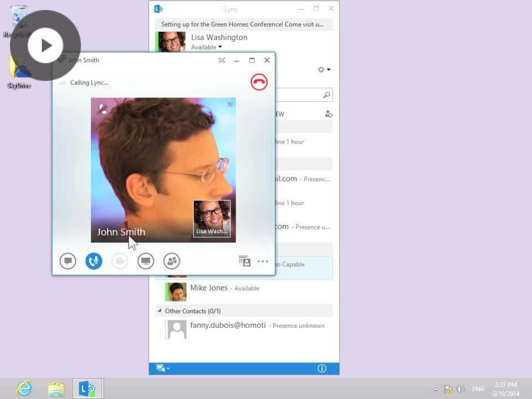Click the Lisa Washington name in Lync

(x=219, y=37)
